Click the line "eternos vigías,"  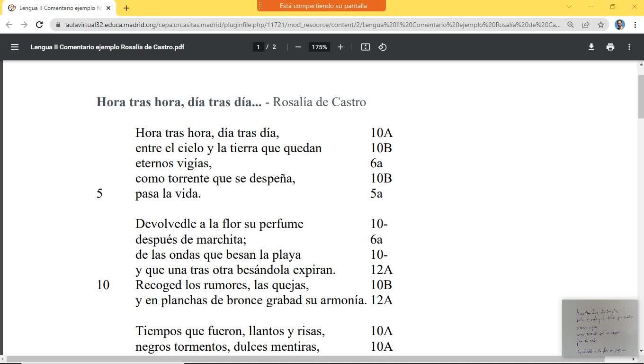pos(173,164)
